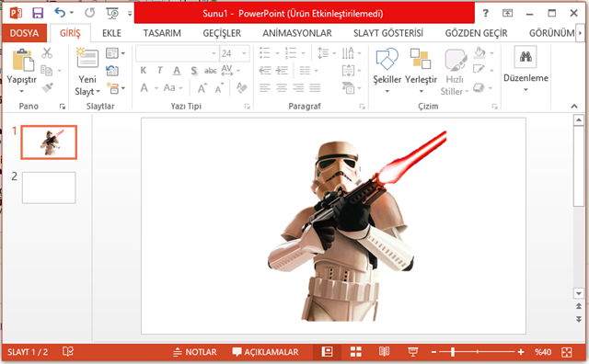Toggle bold K formatting
The height and width of the screenshot is (364, 589).
tap(144, 70)
